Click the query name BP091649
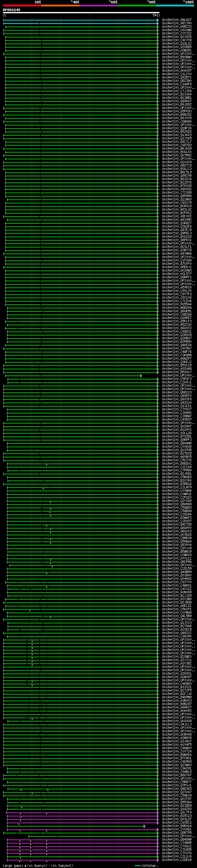The image size is (197, 868). pos(11,10)
